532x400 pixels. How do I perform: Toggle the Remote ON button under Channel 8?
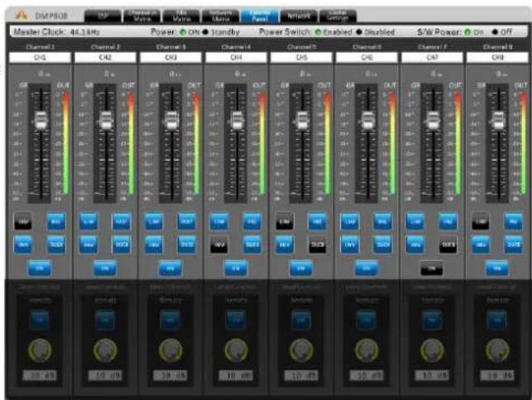(x=497, y=320)
